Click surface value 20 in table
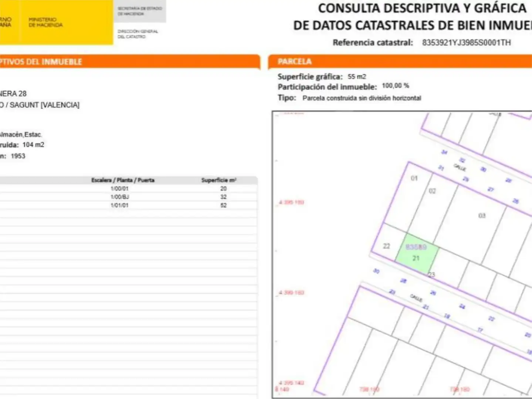The width and height of the screenshot is (532, 399). (x=223, y=188)
